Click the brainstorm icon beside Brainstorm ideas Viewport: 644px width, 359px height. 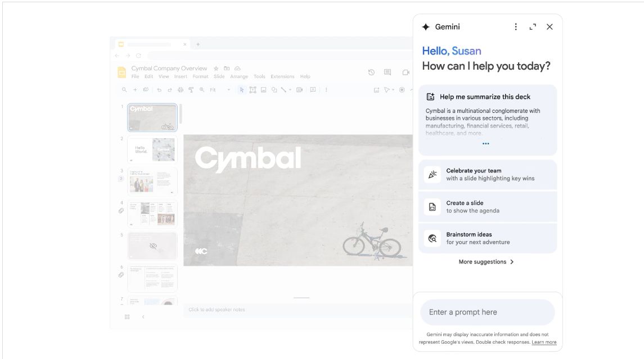coord(432,238)
